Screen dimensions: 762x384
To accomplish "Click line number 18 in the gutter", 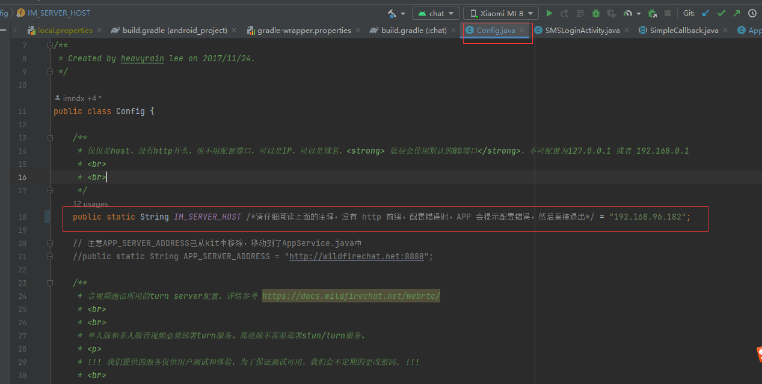I will (x=22, y=217).
